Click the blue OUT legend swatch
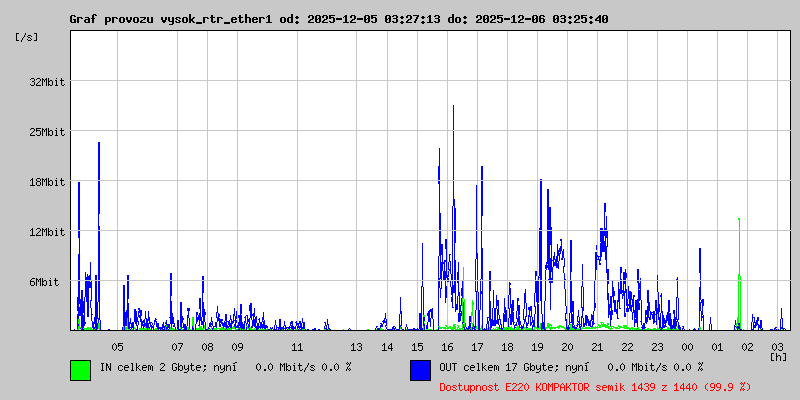The image size is (800, 400). coord(420,370)
